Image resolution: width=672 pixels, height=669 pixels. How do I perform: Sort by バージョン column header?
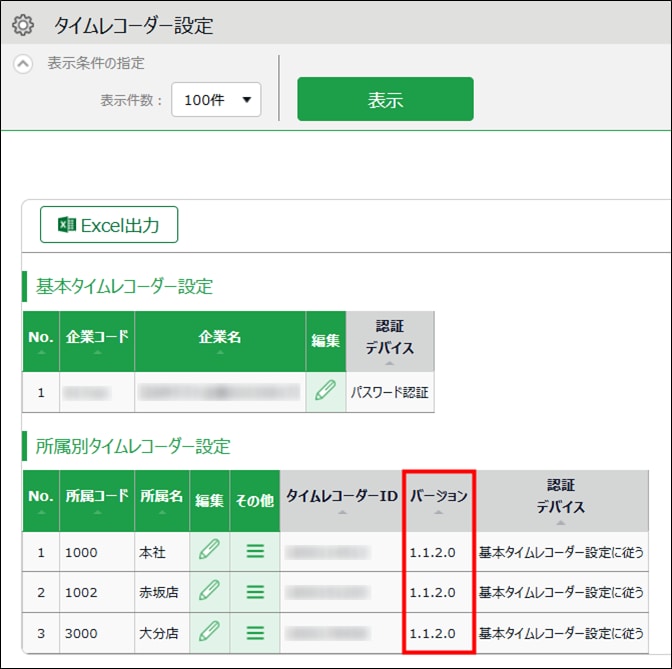438,501
